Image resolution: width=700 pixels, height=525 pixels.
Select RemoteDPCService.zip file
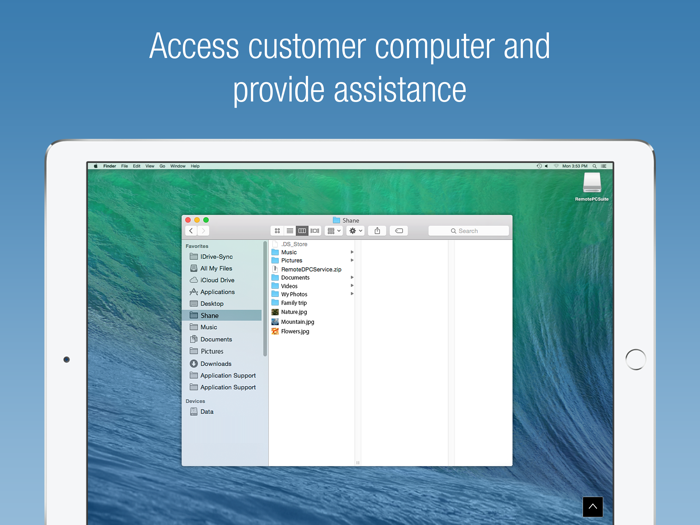coord(312,269)
